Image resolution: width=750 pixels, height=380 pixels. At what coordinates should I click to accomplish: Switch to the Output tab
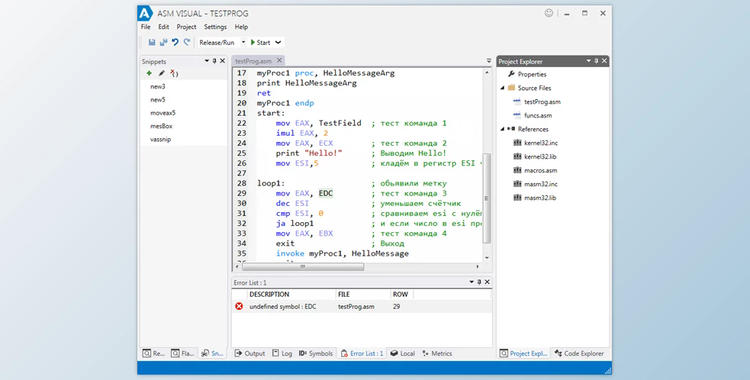point(250,354)
